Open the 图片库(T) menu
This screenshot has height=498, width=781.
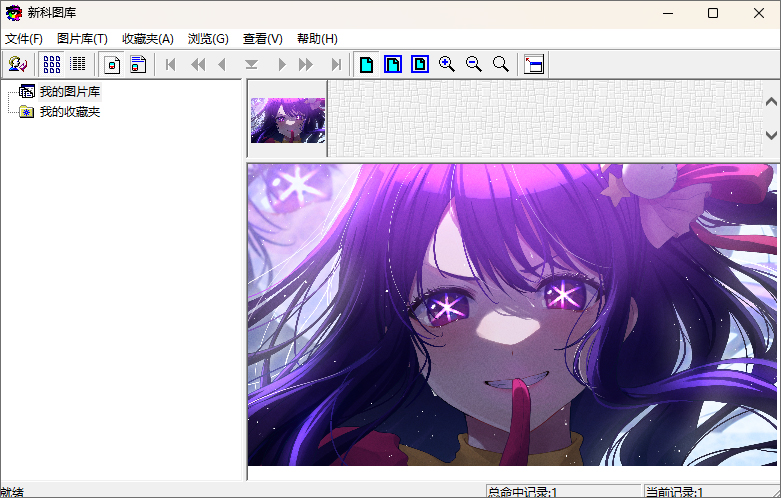[x=82, y=39]
